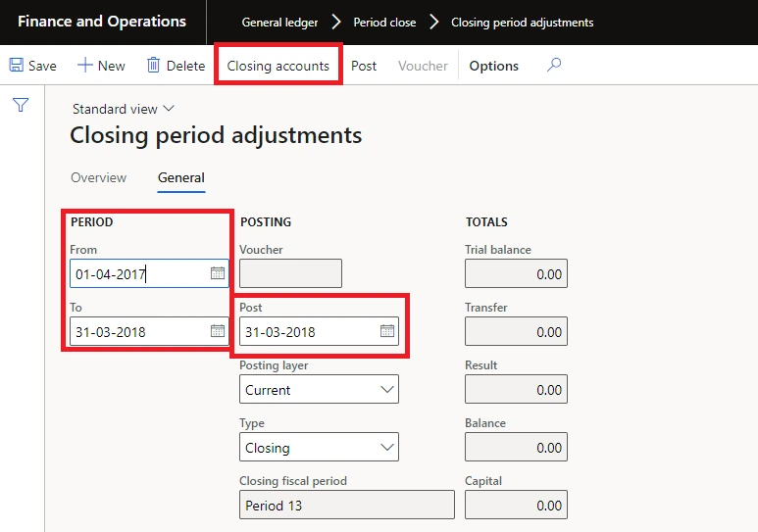The width and height of the screenshot is (758, 532).
Task: Click the PERIOD section heading
Action: point(92,221)
